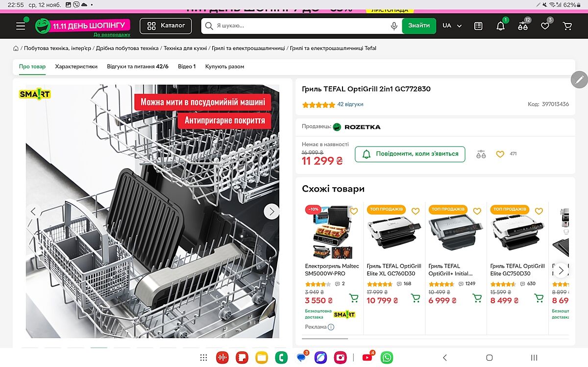
Task: Toggle wishlist heart on Elite XL GC760D30
Action: [416, 211]
